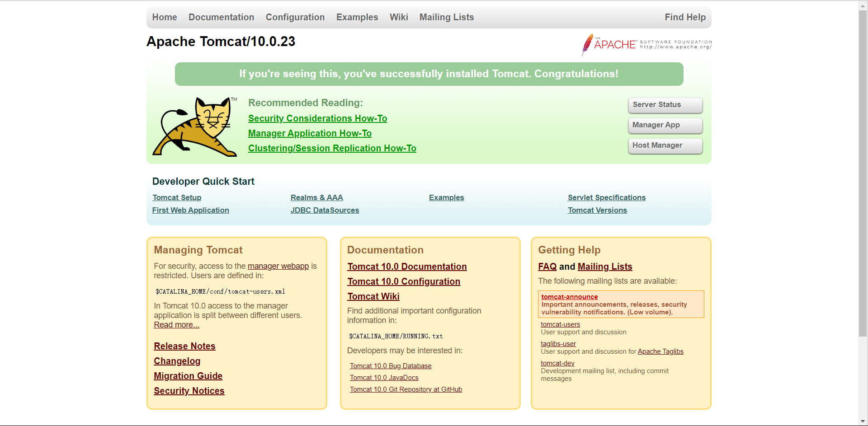Click the green Congratulations banner

tap(429, 74)
